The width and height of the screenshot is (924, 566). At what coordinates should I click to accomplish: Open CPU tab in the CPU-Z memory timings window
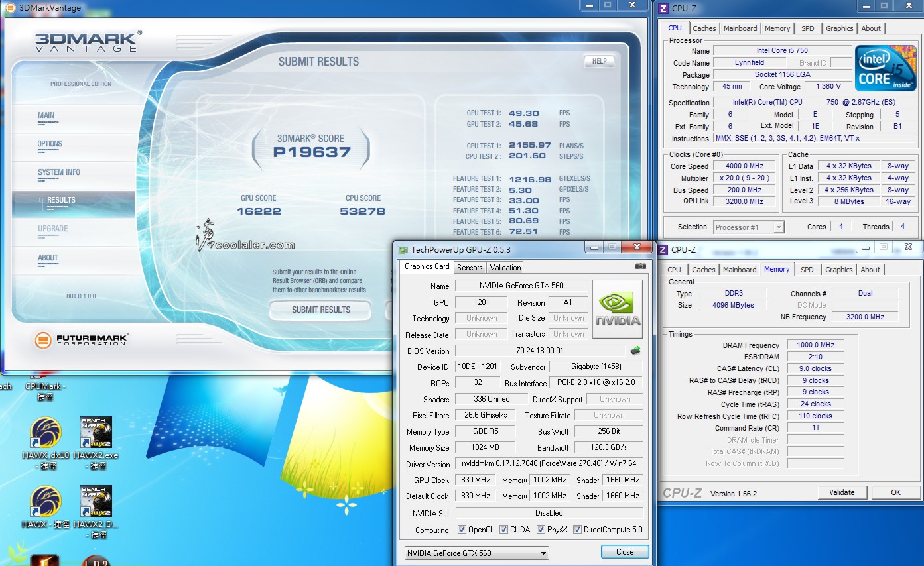coord(674,270)
